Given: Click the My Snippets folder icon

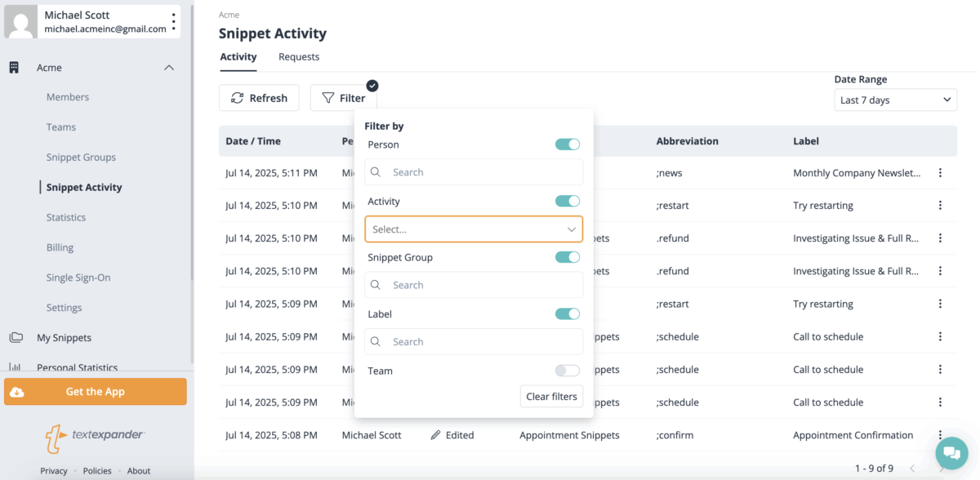Looking at the screenshot, I should coord(16,337).
